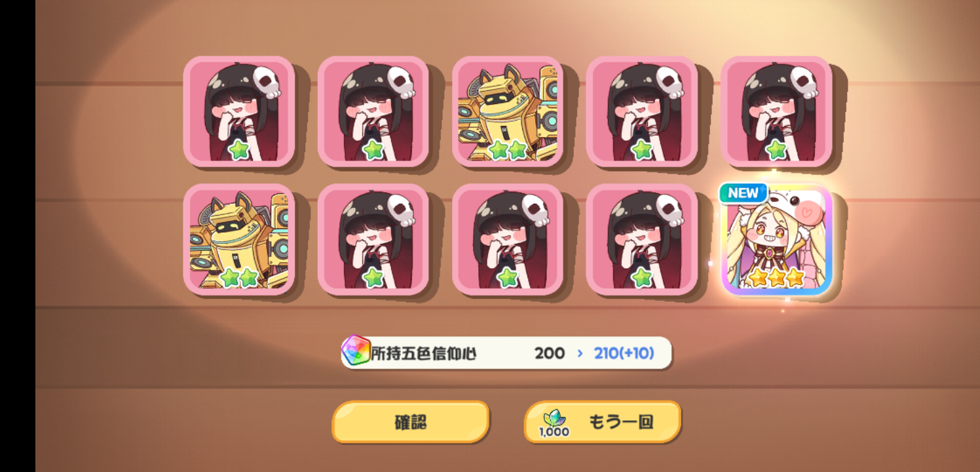Tap the two green stars on top-row robot

(x=508, y=150)
